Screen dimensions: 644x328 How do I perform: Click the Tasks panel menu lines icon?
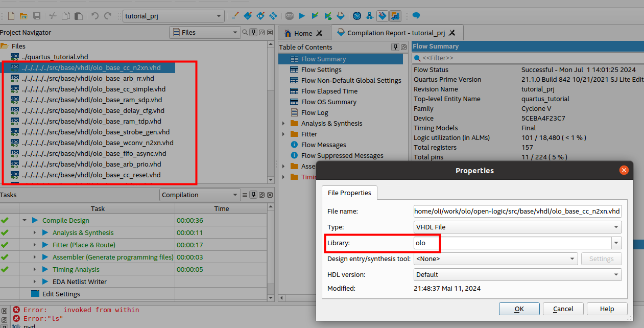tap(245, 195)
